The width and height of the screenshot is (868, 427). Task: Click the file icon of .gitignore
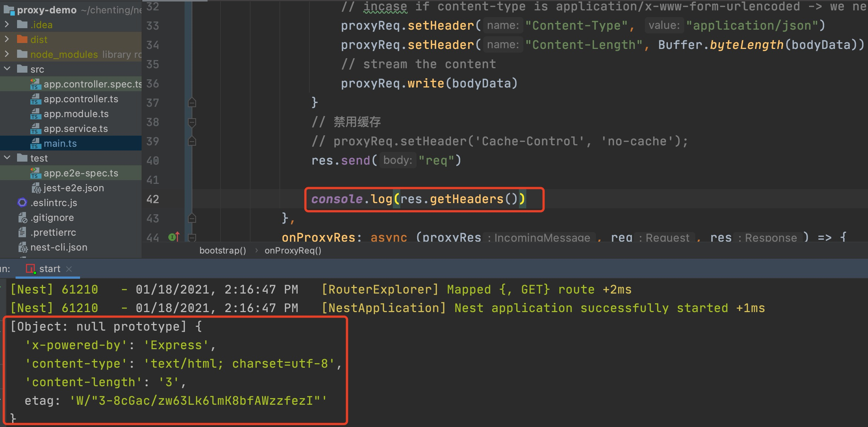click(23, 218)
